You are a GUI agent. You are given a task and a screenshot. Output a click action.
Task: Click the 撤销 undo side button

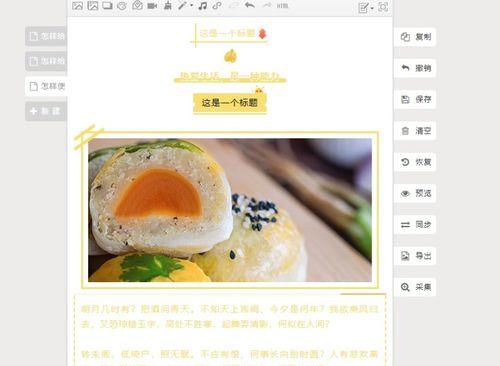(415, 68)
